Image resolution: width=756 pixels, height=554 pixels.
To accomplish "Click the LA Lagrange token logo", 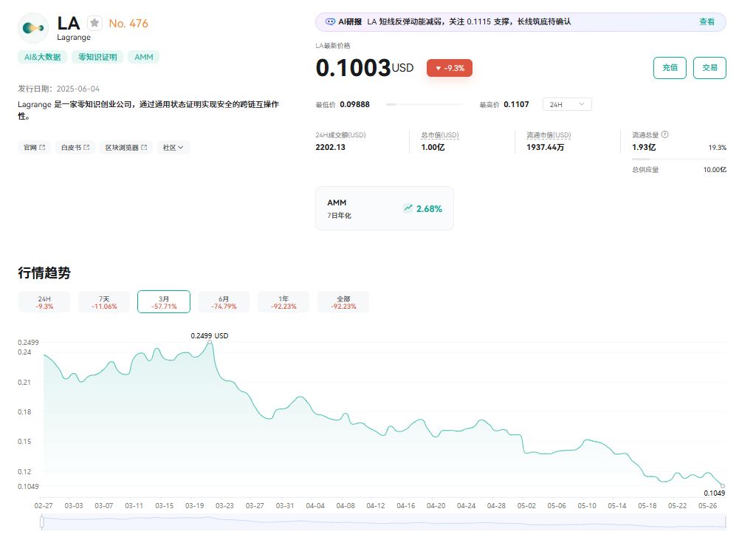I will tap(33, 29).
